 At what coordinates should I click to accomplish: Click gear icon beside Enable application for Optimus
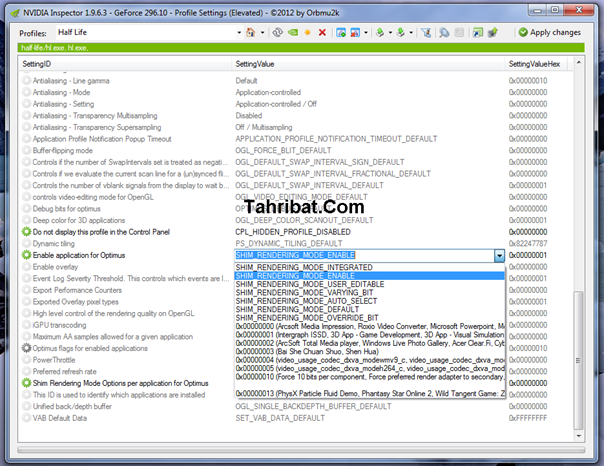(27, 256)
